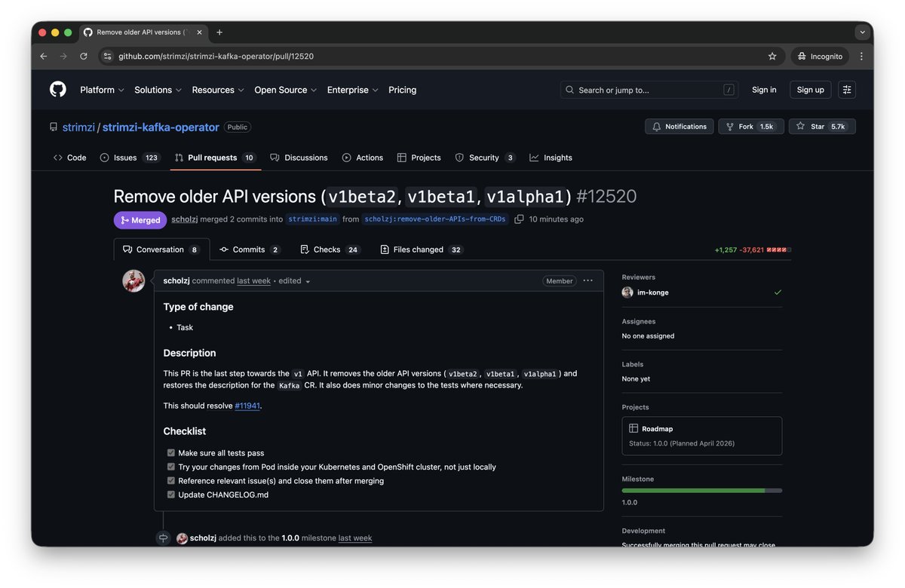Switch to the Issues tab
905x588 pixels.
pyautogui.click(x=130, y=158)
